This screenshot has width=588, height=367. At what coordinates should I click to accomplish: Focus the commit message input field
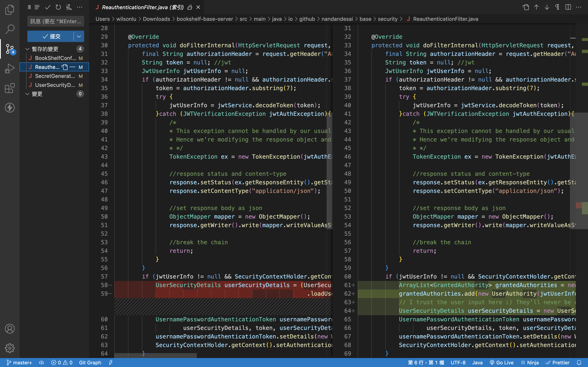pyautogui.click(x=56, y=21)
